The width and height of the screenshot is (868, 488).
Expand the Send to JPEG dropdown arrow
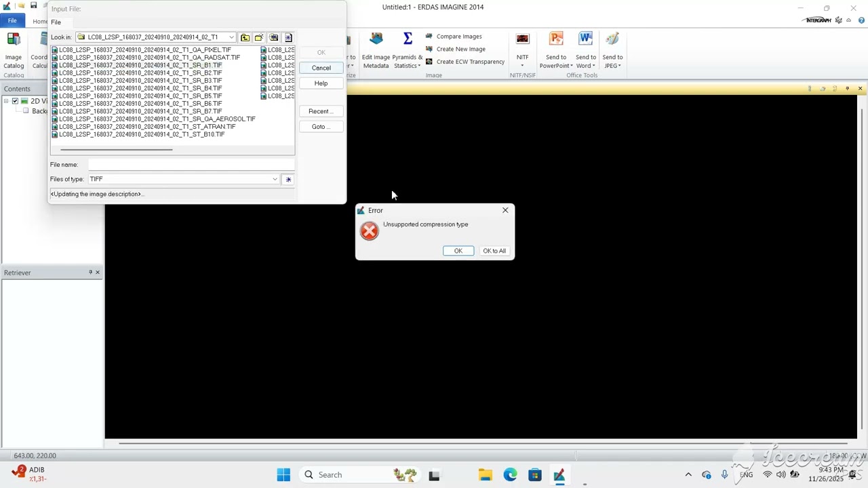point(620,66)
